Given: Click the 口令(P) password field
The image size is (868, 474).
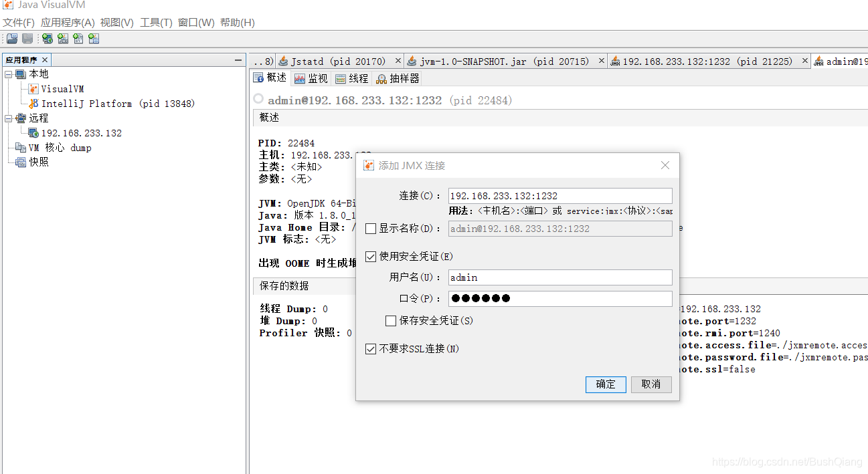Looking at the screenshot, I should (560, 299).
